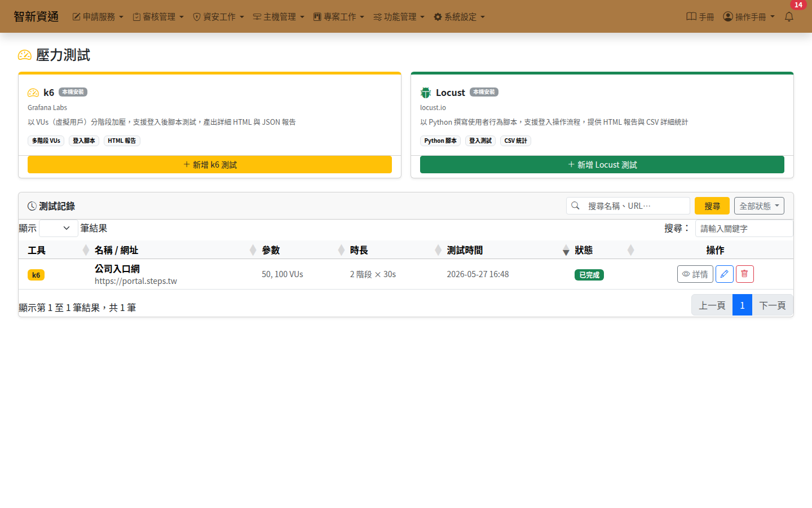This screenshot has width=812, height=508.
Task: Click the 2026-05-27 16:48 test time cell
Action: [x=478, y=274]
